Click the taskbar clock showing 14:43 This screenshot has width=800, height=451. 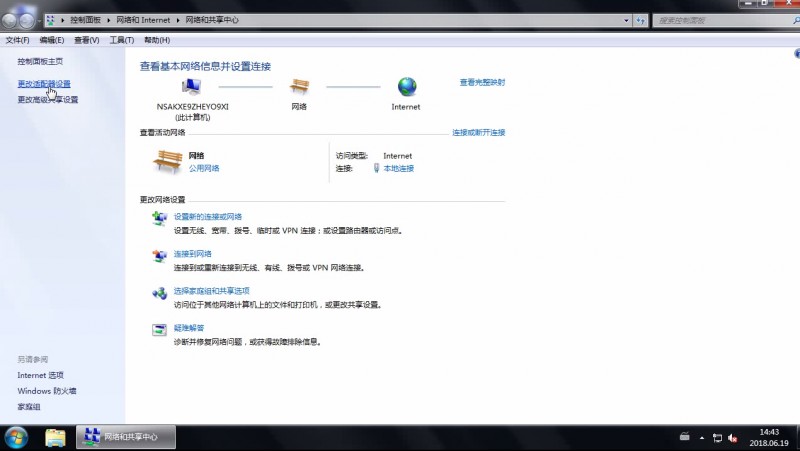[769, 437]
